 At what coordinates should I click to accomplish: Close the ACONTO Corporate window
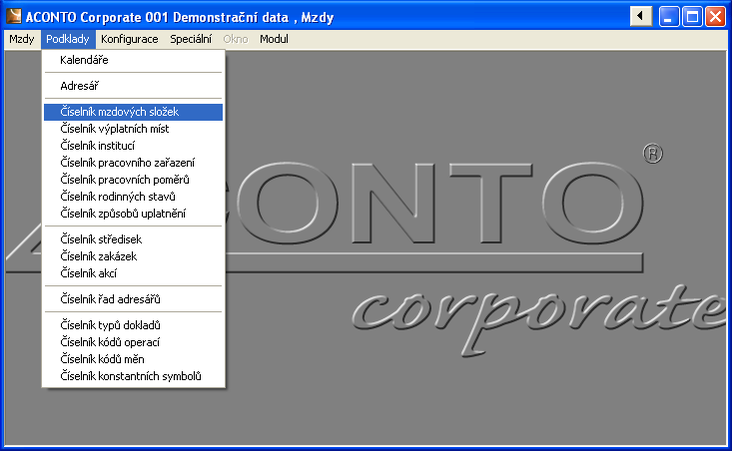715,17
